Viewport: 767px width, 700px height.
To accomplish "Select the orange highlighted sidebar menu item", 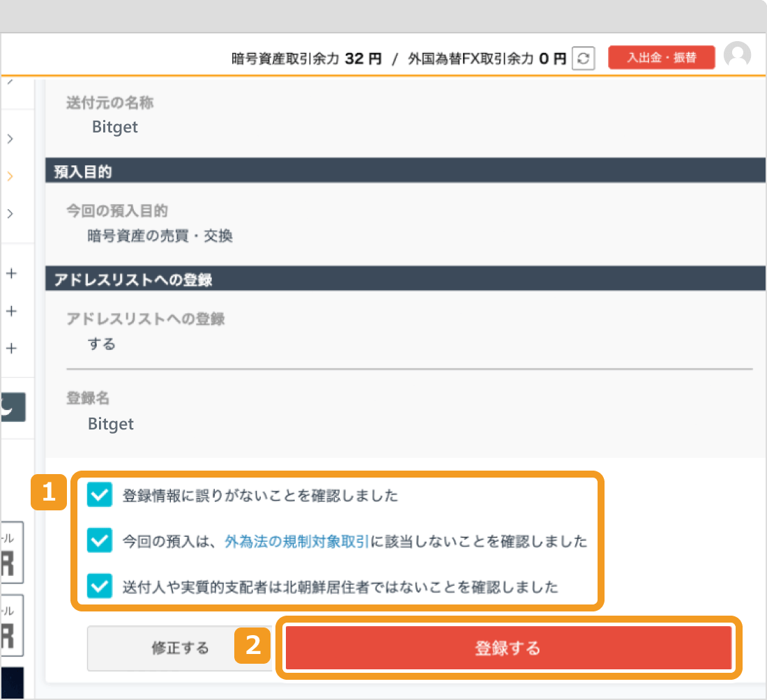I will [9, 176].
